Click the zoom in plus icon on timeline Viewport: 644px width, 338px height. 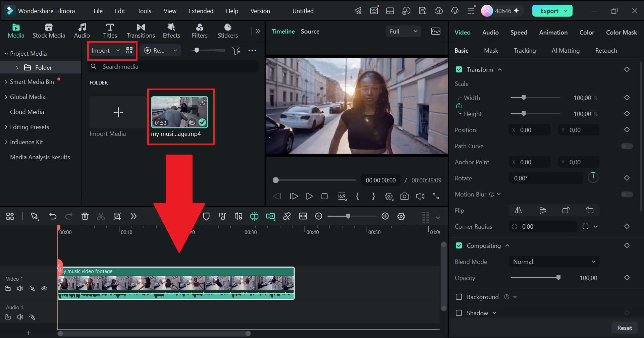pos(385,216)
